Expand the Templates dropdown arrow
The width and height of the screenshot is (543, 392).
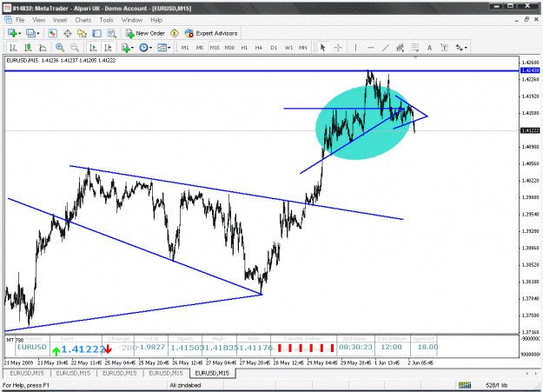click(x=169, y=48)
